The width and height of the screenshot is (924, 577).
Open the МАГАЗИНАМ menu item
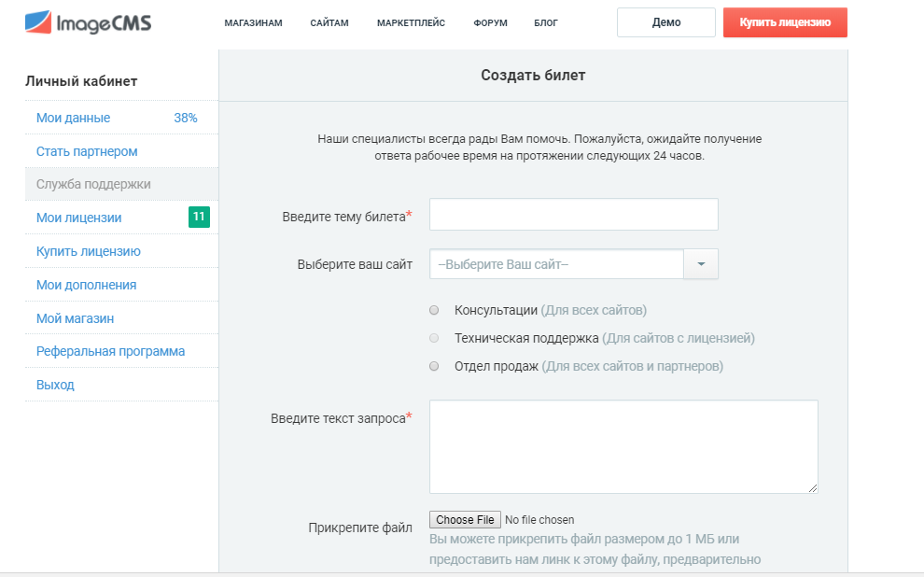pos(253,23)
